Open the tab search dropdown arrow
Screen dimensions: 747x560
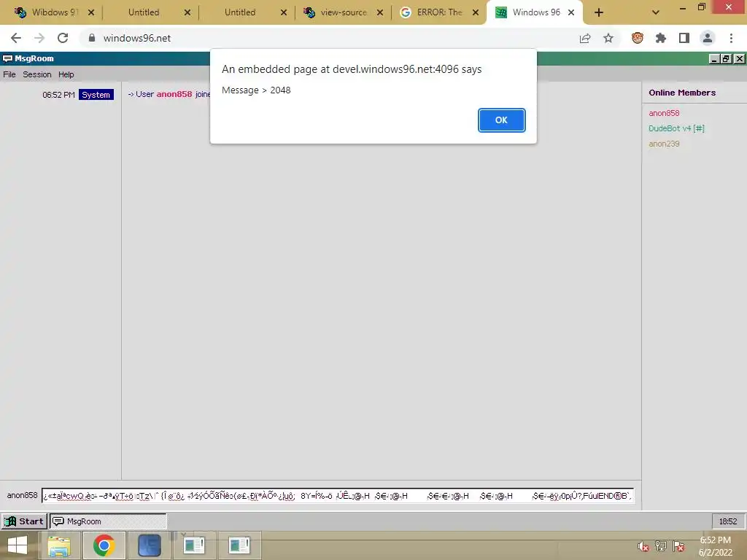coord(656,12)
